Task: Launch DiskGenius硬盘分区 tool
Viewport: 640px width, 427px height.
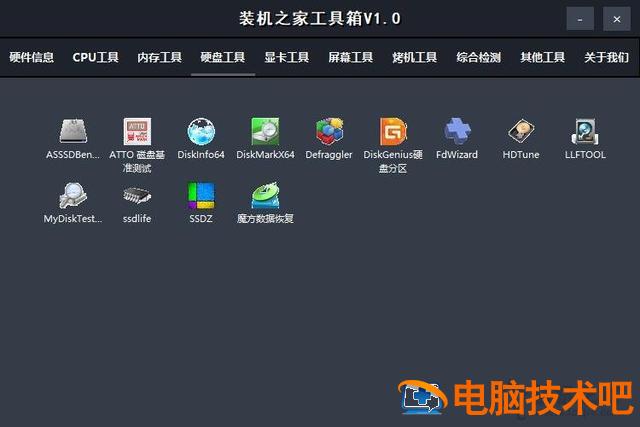Action: pyautogui.click(x=393, y=131)
